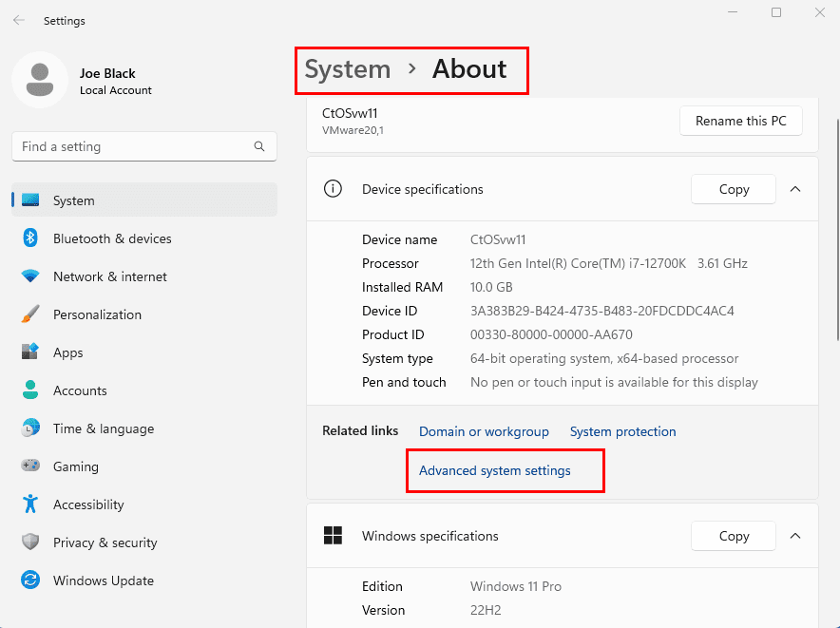Open Bluetooth & devices settings

[x=144, y=238]
